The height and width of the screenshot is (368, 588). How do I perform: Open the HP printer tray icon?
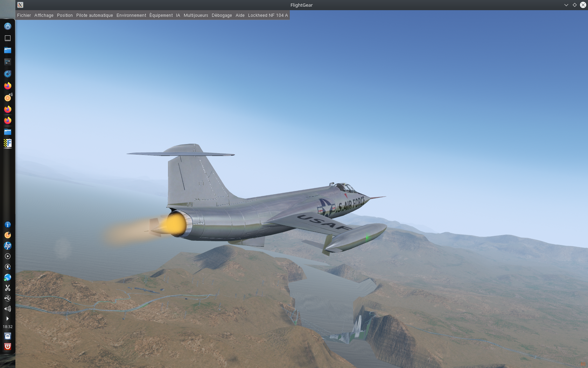point(8,246)
